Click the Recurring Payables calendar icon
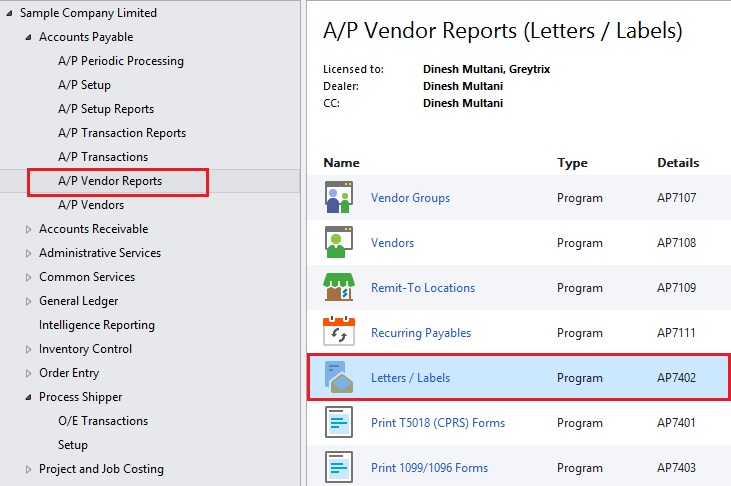 pyautogui.click(x=339, y=331)
